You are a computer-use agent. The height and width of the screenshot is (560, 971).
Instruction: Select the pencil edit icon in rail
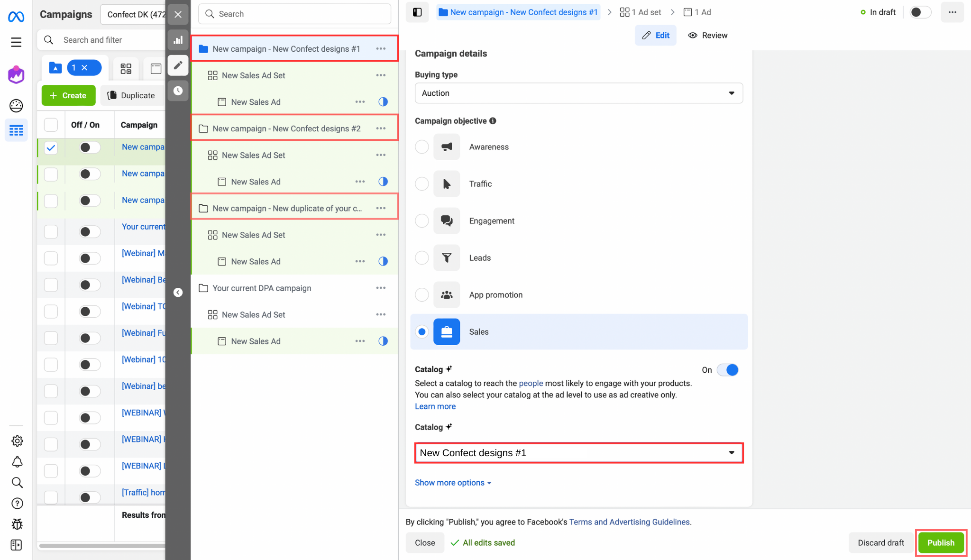click(178, 65)
